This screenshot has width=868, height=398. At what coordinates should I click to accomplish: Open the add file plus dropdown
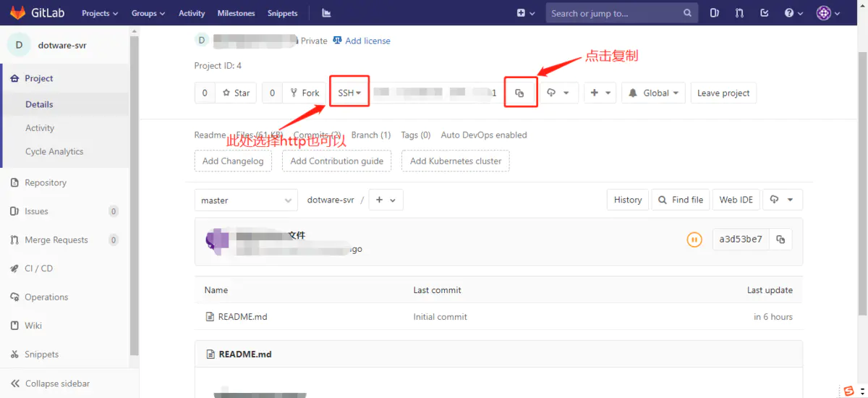(386, 200)
